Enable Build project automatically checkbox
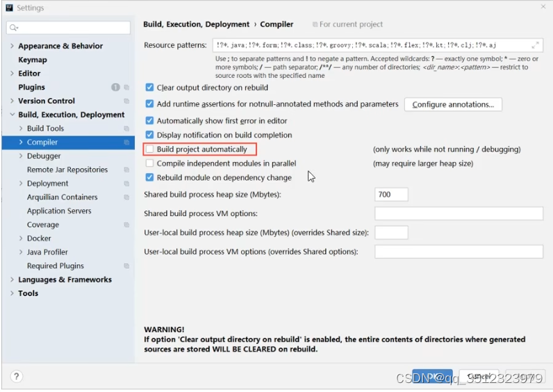Viewport: 553px width, 392px height. pos(149,149)
